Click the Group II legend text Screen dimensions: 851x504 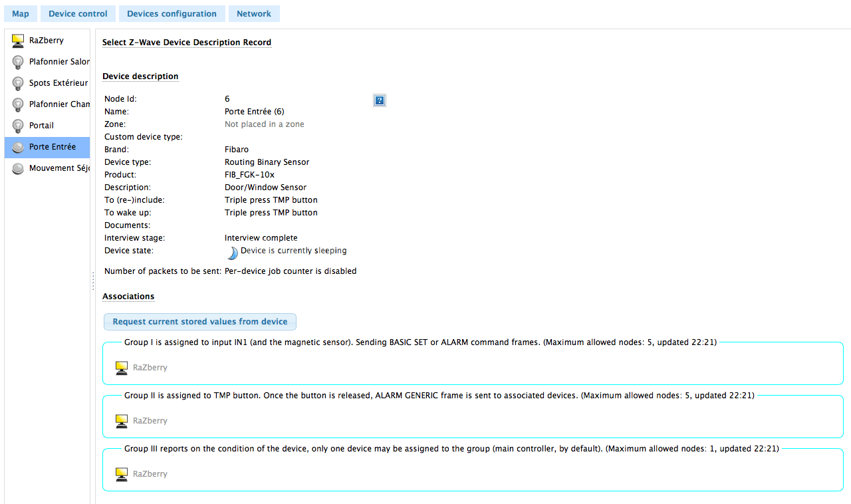pyautogui.click(x=439, y=396)
